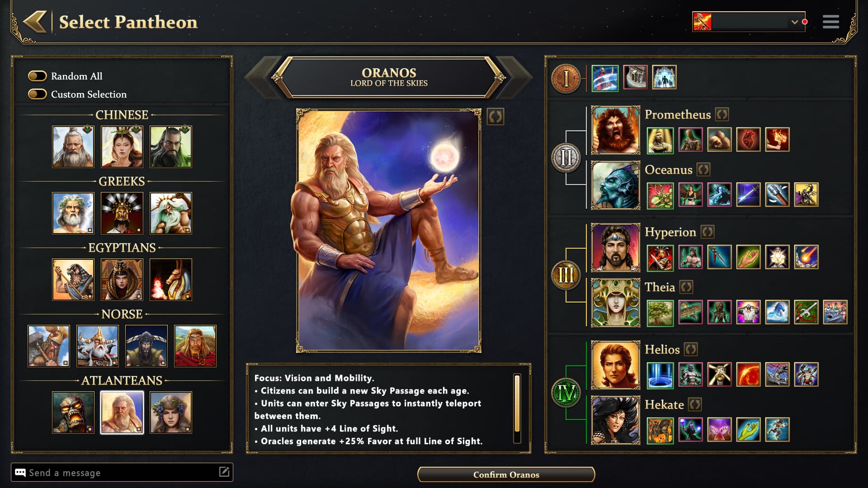Open the hamburger main menu
The image size is (868, 488).
point(831,22)
